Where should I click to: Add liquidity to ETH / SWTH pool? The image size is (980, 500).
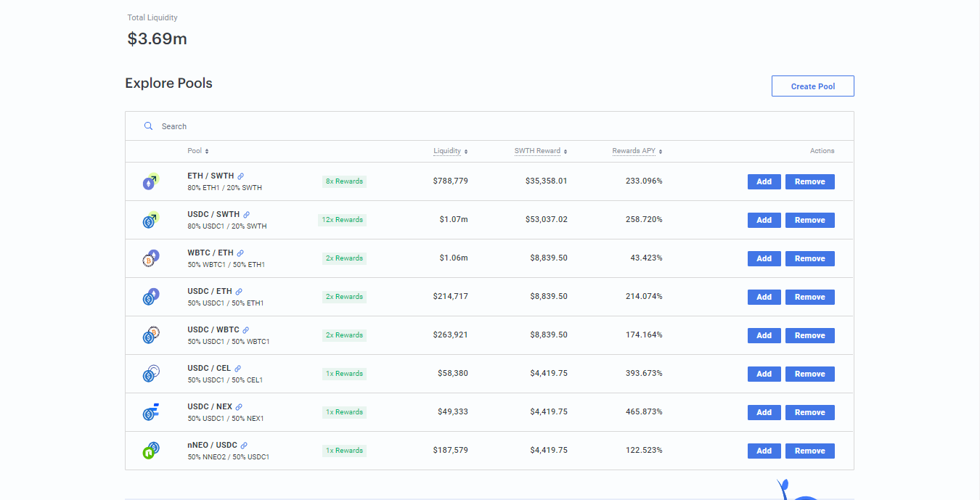click(x=764, y=181)
